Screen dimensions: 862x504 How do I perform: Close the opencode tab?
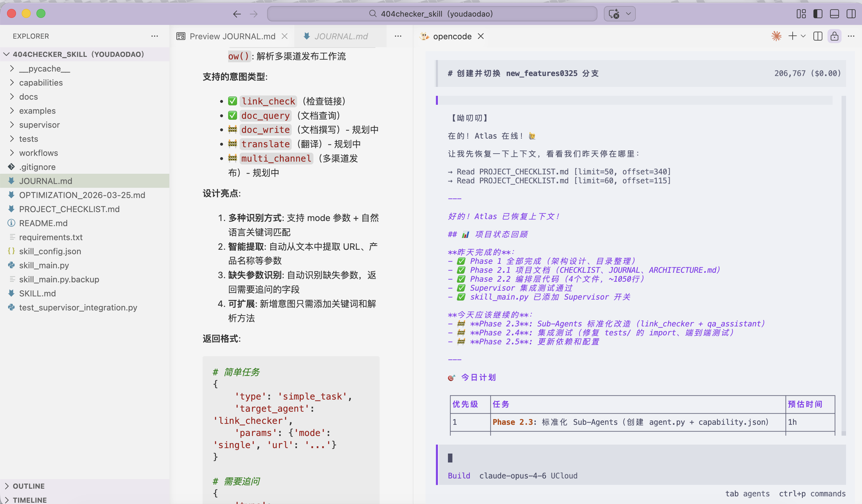click(x=481, y=36)
